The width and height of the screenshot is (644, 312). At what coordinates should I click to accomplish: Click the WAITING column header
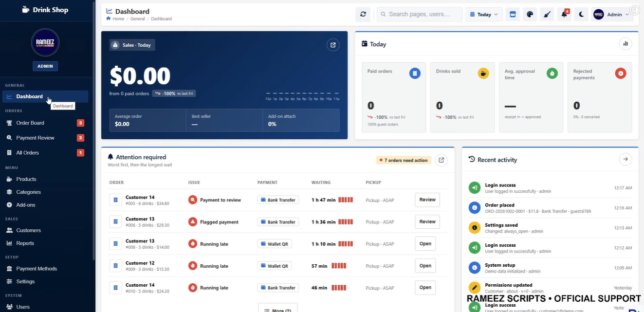click(x=321, y=183)
